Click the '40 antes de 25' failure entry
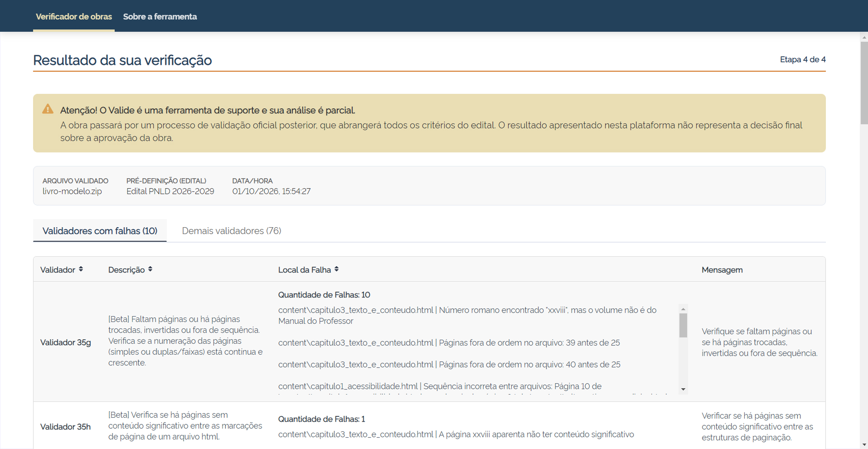The width and height of the screenshot is (868, 449). tap(449, 365)
